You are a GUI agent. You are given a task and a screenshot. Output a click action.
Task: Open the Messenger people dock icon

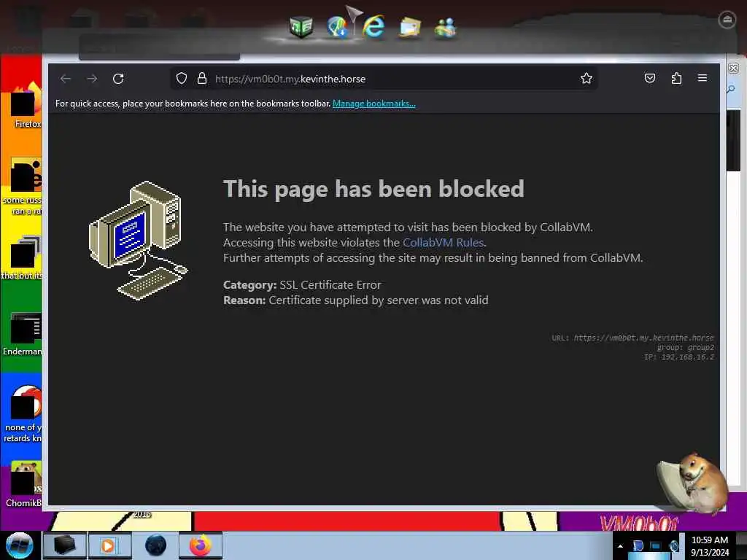(446, 27)
